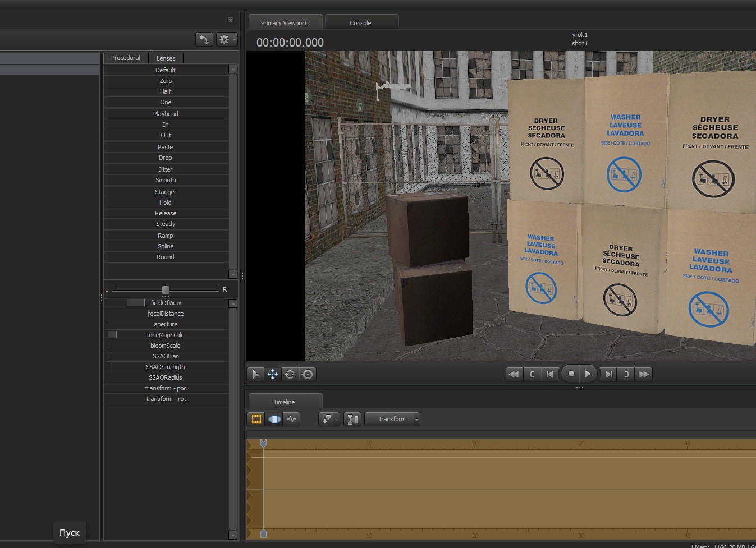Click the curved arrow button above presets
Viewport: 756px width, 548px height.
pos(204,39)
